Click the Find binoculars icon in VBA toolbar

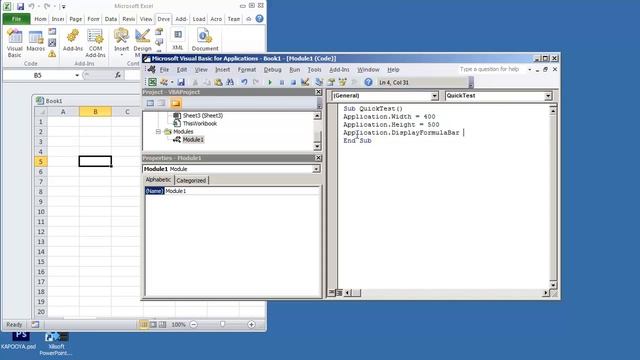230,82
